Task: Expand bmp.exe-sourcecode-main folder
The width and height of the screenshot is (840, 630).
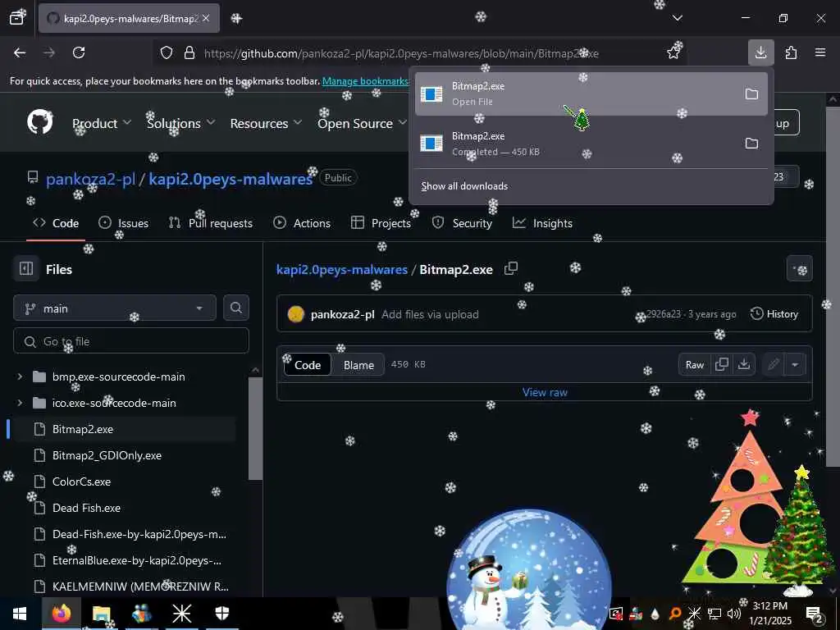Action: tap(20, 377)
